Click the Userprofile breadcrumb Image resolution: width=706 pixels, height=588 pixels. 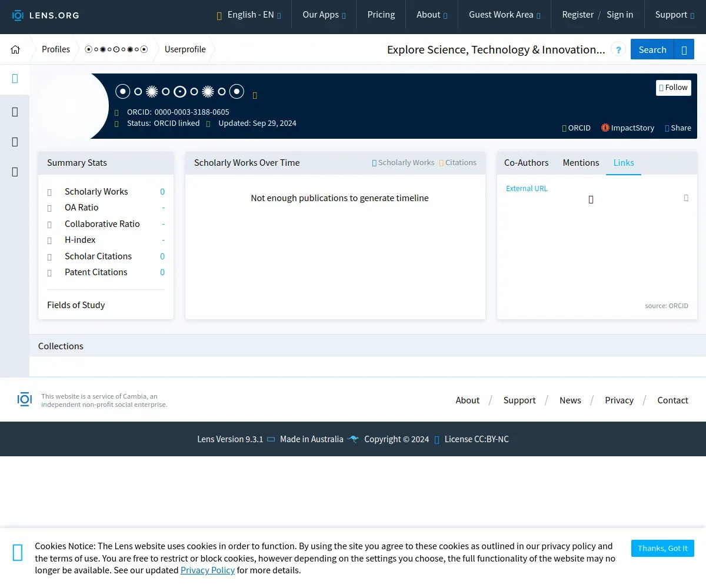pos(185,49)
